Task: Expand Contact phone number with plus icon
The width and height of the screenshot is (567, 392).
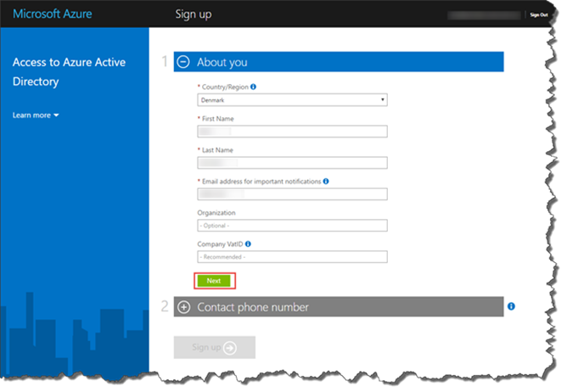Action: click(x=183, y=307)
